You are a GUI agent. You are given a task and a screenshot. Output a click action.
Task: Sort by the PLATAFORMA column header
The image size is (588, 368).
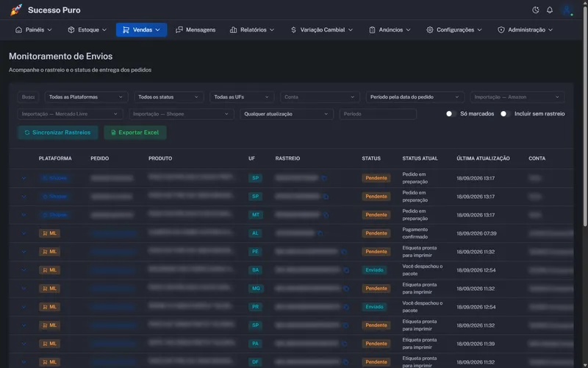tap(55, 158)
